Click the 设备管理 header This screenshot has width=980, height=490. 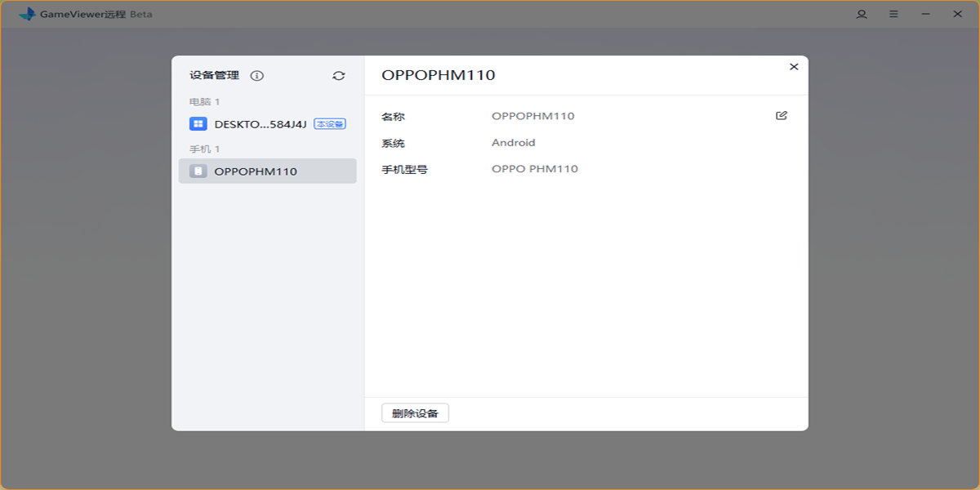point(215,75)
